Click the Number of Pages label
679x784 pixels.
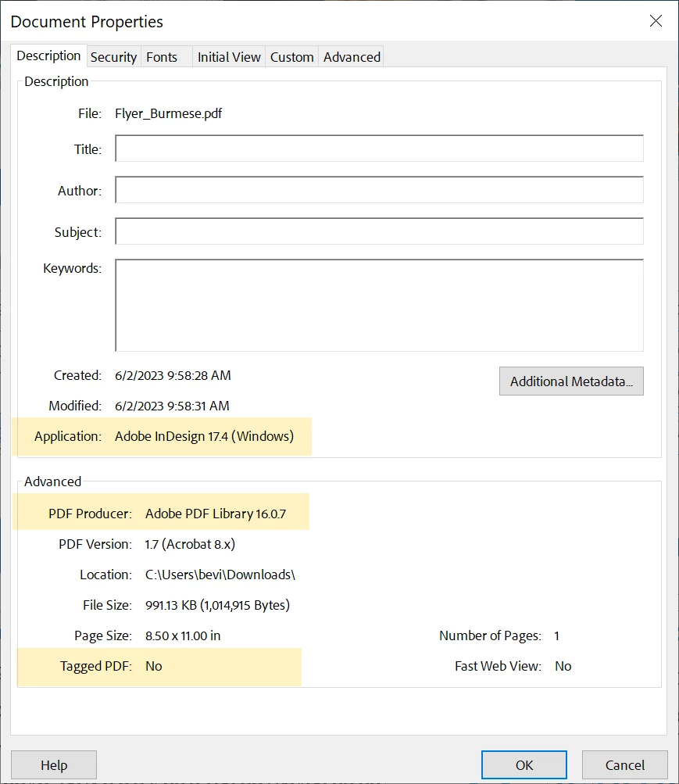[490, 636]
